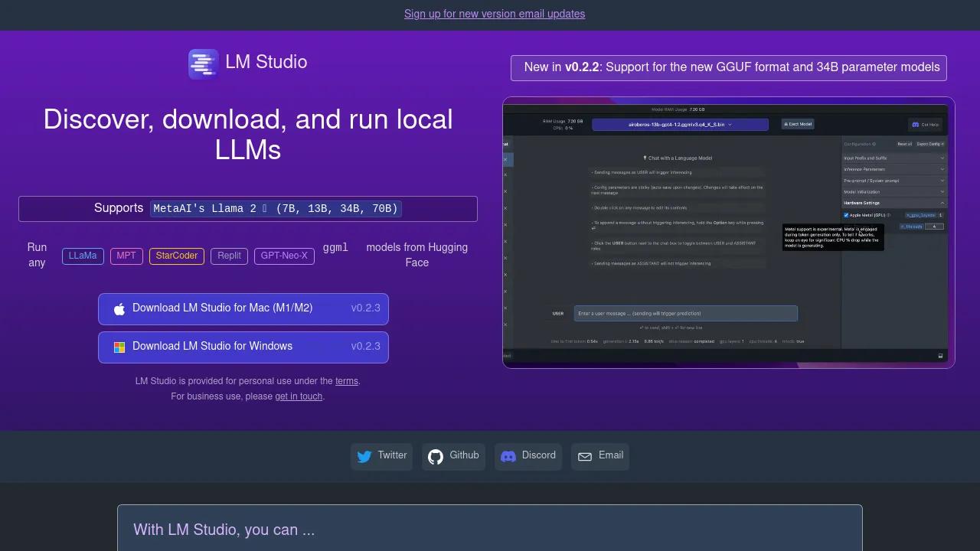This screenshot has height=551, width=980.
Task: Click the MetaAI's Llama 2 support badge
Action: coord(276,209)
